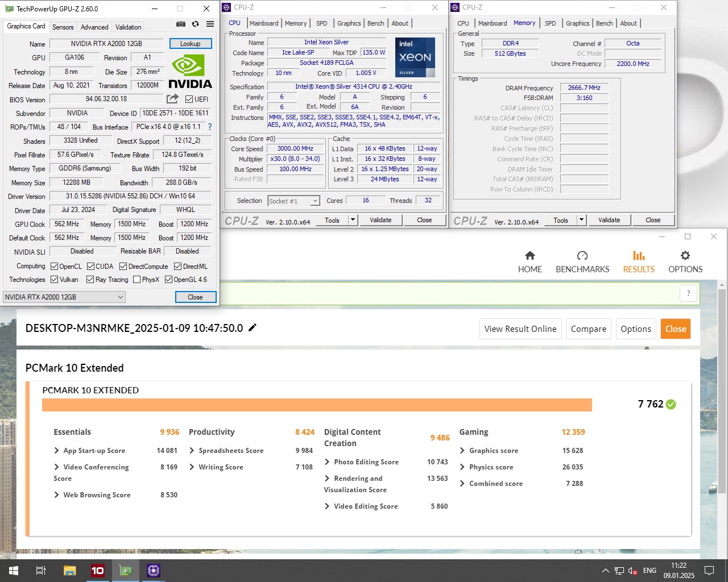Open the GPU-Z hamburger menu
The width and height of the screenshot is (728, 582).
pyautogui.click(x=210, y=24)
